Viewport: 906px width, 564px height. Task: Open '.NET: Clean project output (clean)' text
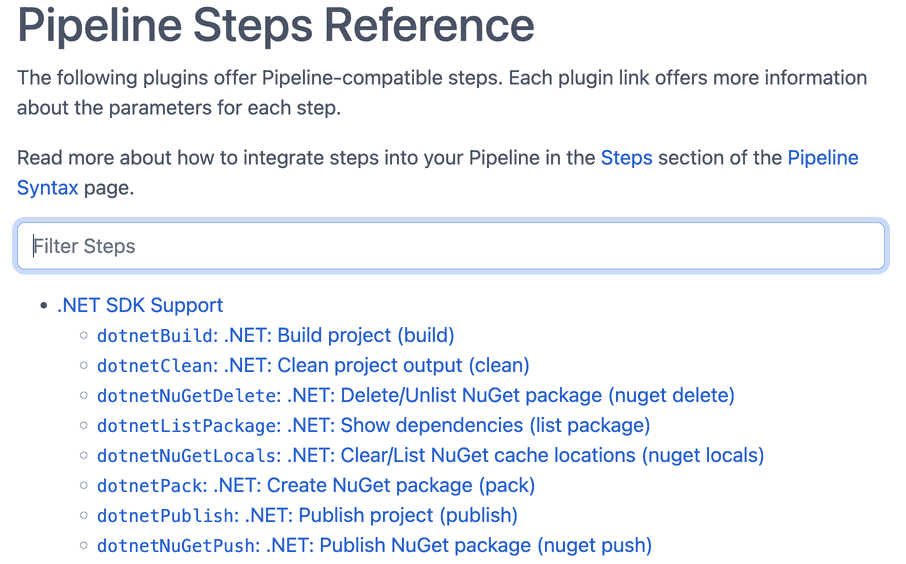coord(376,366)
